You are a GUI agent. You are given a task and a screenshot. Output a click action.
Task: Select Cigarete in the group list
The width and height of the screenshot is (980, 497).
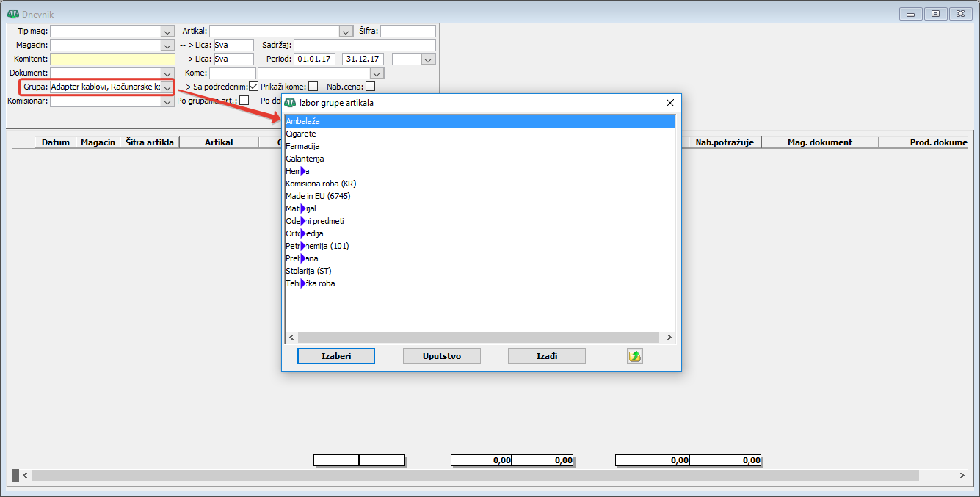click(301, 134)
